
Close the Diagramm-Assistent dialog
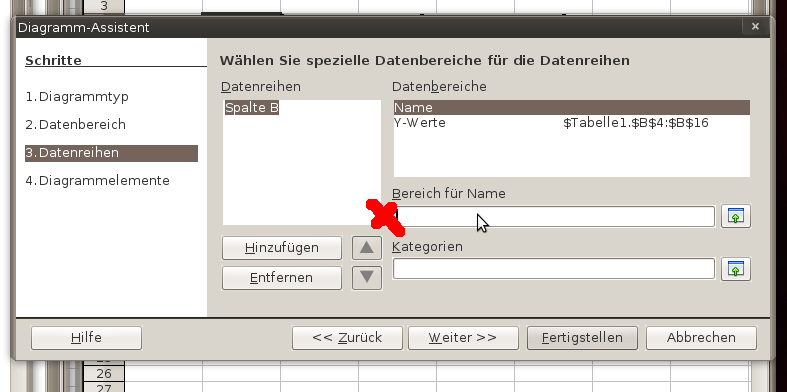pos(755,27)
